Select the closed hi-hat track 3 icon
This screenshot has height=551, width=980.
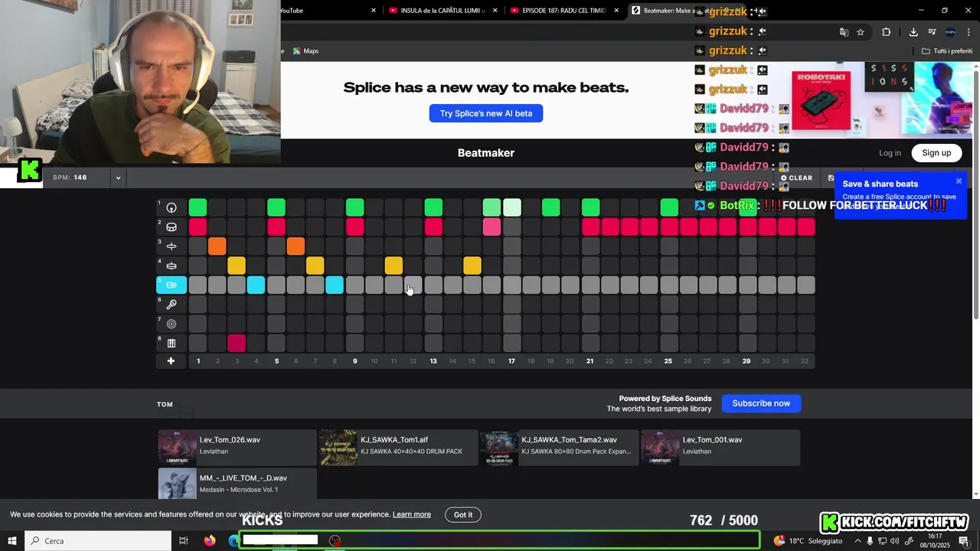click(171, 246)
